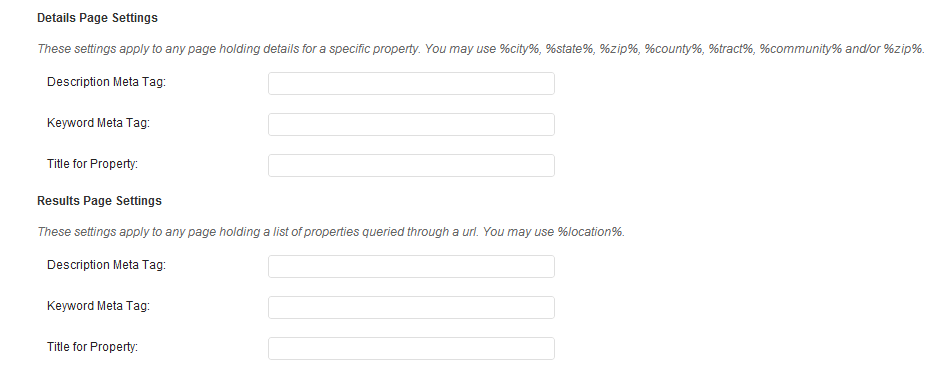Click the Keyword Meta Tag label under Results Page
This screenshot has height=375, width=933.
(x=98, y=306)
